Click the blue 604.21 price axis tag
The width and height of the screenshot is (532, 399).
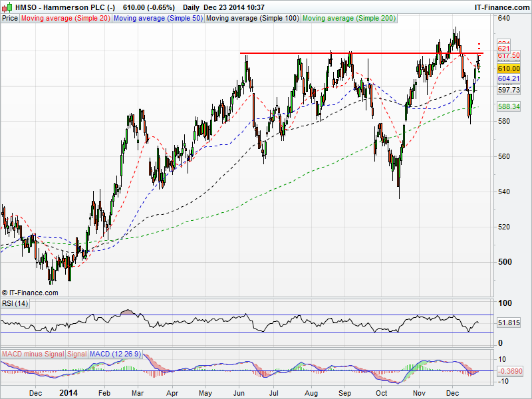508,78
